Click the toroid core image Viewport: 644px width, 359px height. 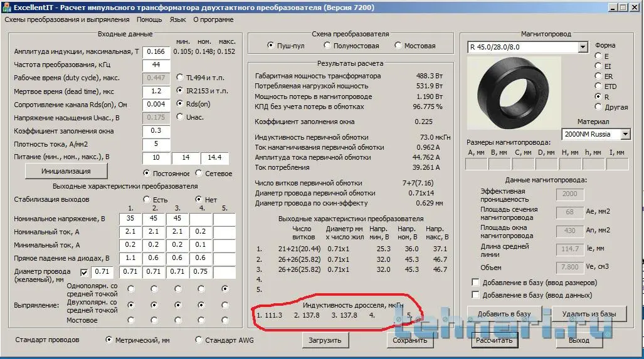pyautogui.click(x=514, y=93)
